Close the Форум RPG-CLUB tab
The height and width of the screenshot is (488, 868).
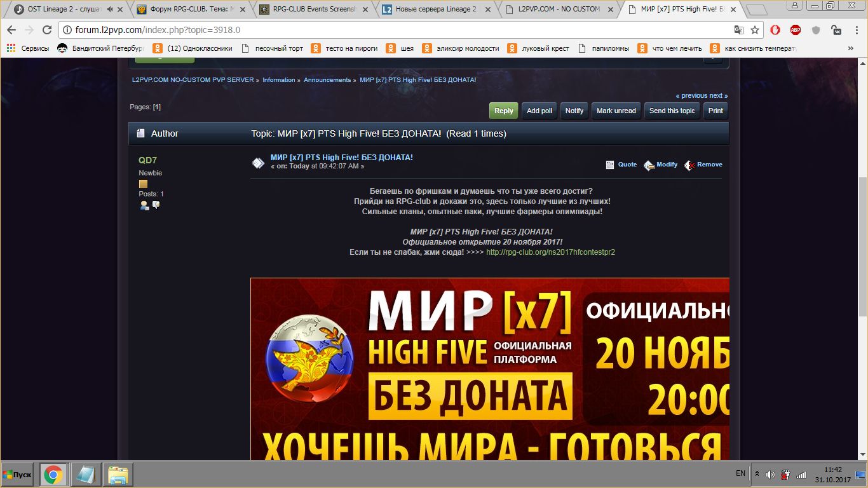[x=244, y=10]
